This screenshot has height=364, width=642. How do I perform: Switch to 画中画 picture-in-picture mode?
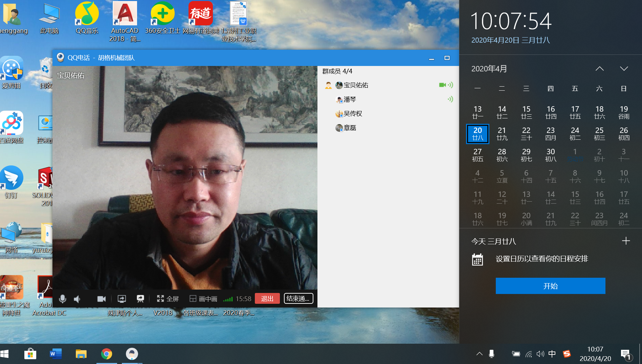coord(203,299)
